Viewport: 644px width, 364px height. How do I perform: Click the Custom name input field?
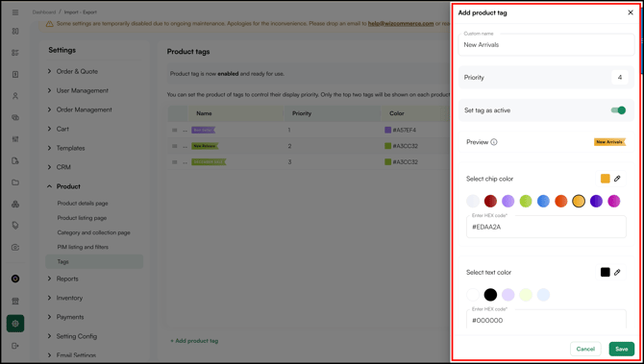546,45
